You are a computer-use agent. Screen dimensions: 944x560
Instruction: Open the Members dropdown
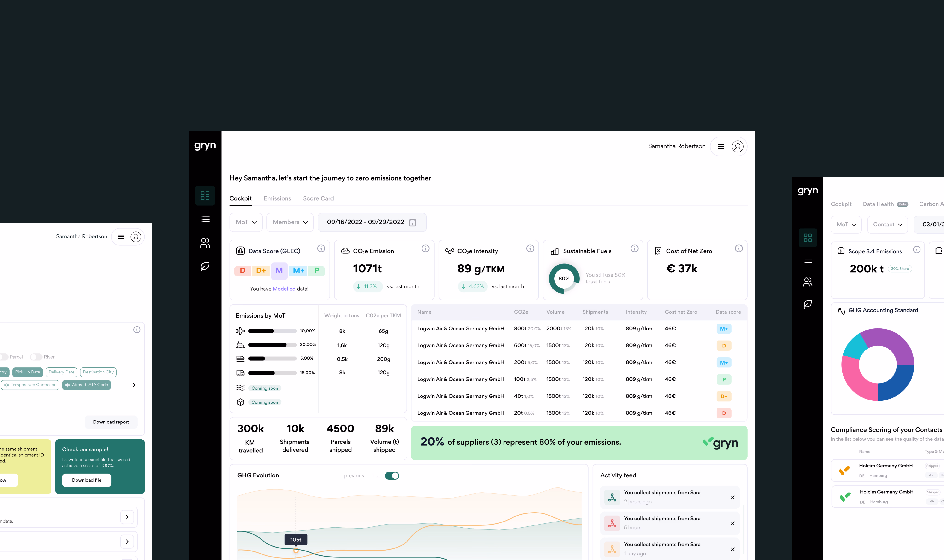(290, 222)
